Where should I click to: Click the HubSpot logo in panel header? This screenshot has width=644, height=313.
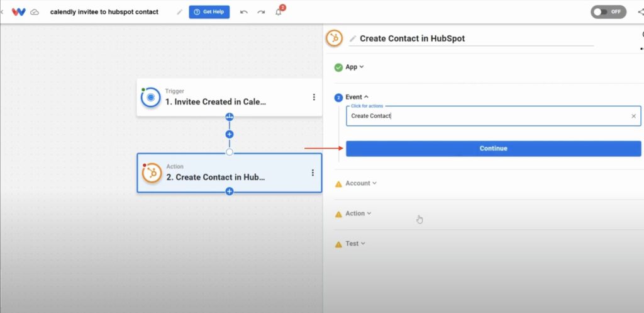coord(335,38)
